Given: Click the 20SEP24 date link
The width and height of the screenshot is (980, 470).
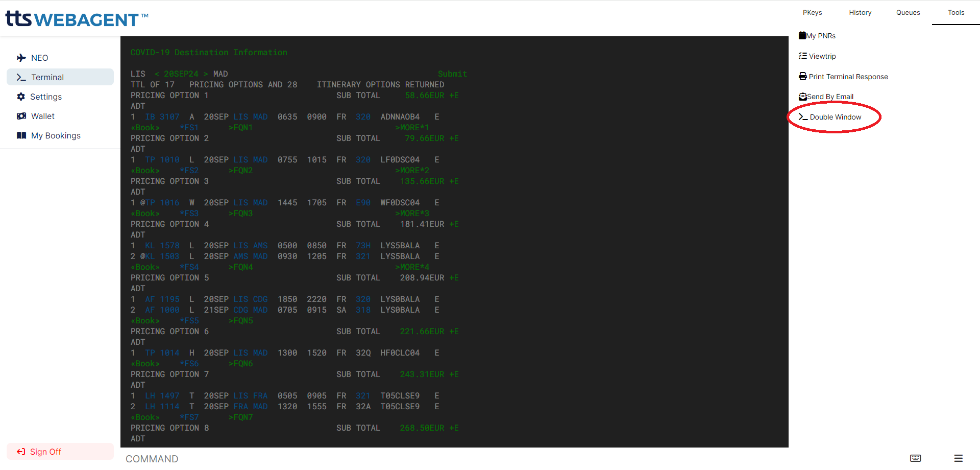Looking at the screenshot, I should tap(181, 74).
